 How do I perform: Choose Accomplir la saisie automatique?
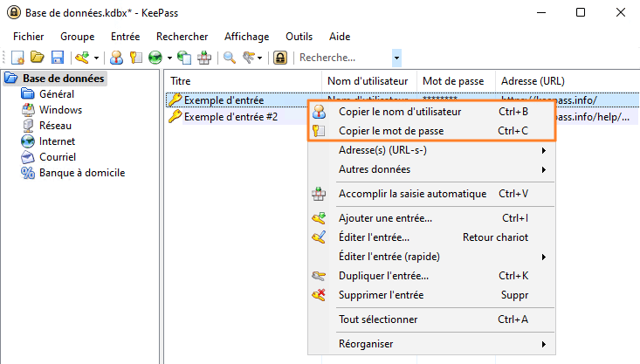pos(431,194)
